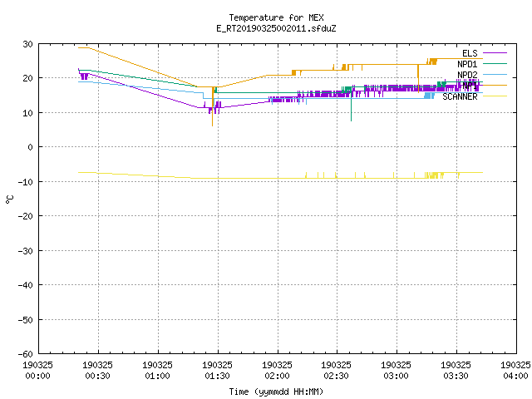Viewport: 532px width, 399px height.
Task: Click the x-axis tick label 01:30
Action: (217, 376)
